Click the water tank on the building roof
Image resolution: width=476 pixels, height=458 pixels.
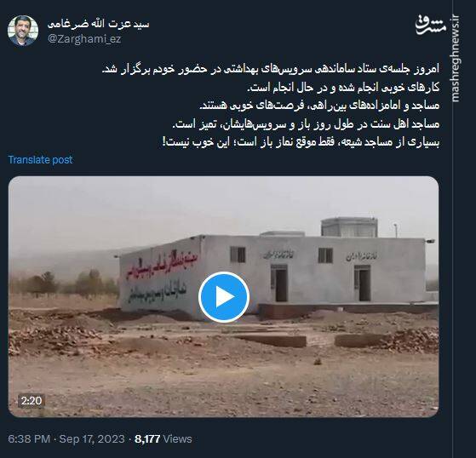(x=349, y=227)
